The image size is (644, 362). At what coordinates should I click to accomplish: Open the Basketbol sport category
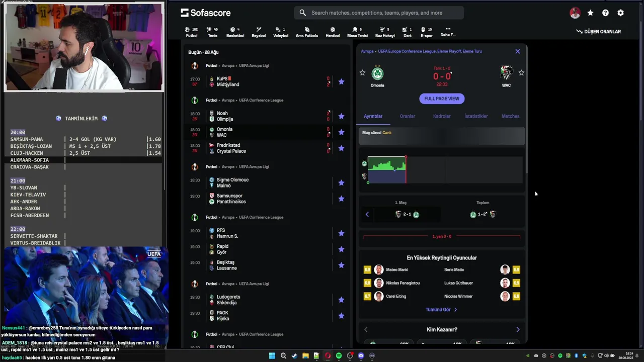(235, 32)
